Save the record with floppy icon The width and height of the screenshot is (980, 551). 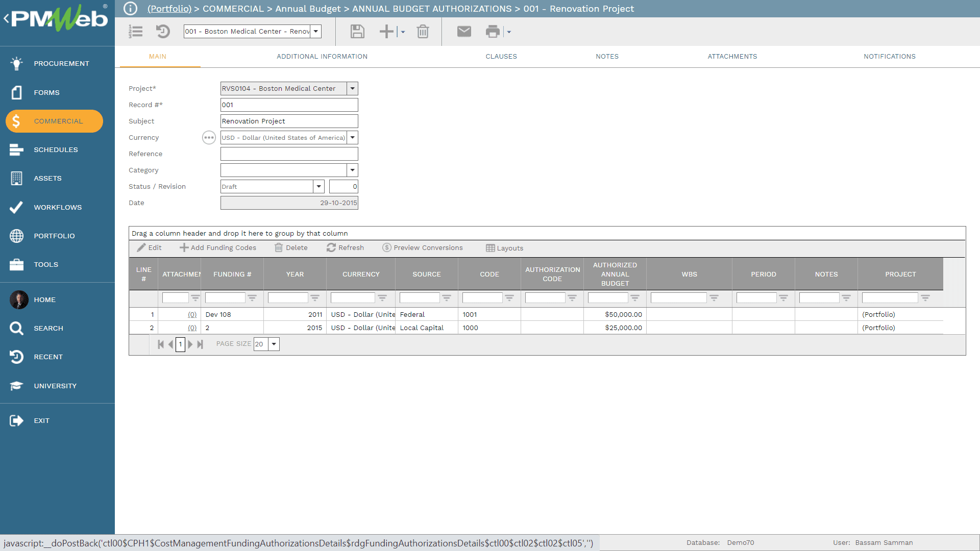pos(357,32)
